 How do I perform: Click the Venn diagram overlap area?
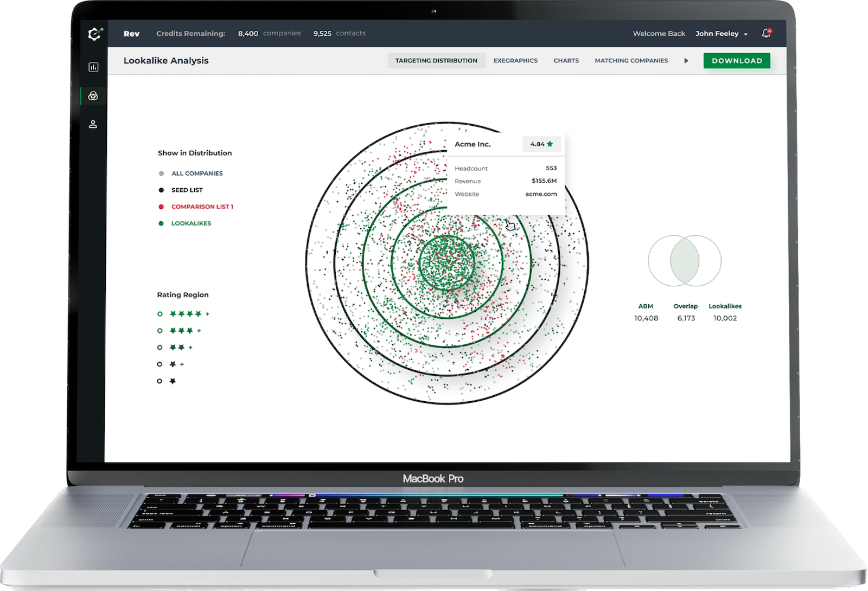pyautogui.click(x=685, y=261)
